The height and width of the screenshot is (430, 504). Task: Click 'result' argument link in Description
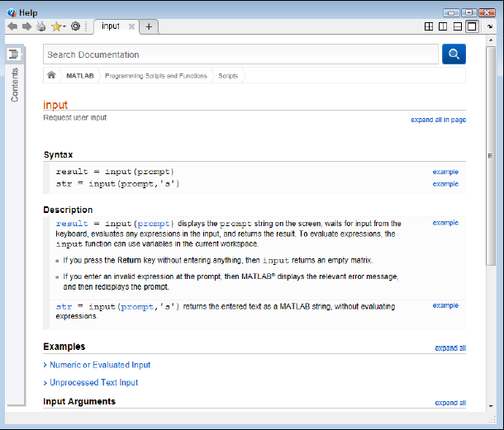pyautogui.click(x=72, y=224)
